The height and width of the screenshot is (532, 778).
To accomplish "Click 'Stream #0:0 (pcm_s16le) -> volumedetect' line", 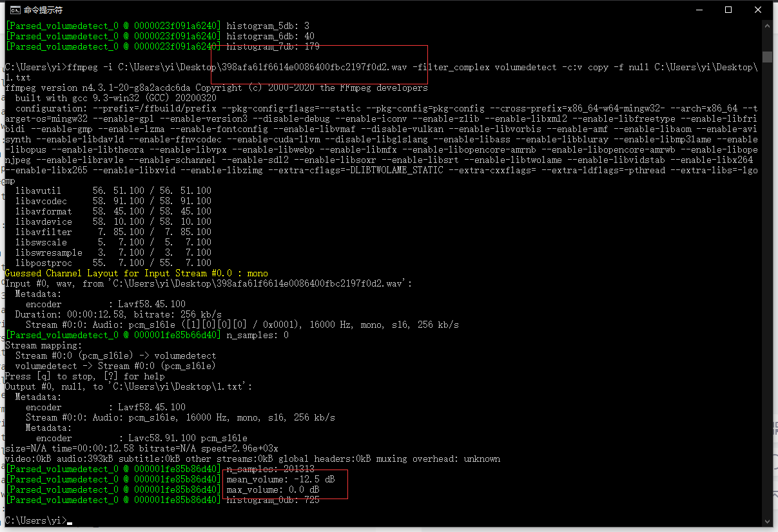I will (x=115, y=356).
